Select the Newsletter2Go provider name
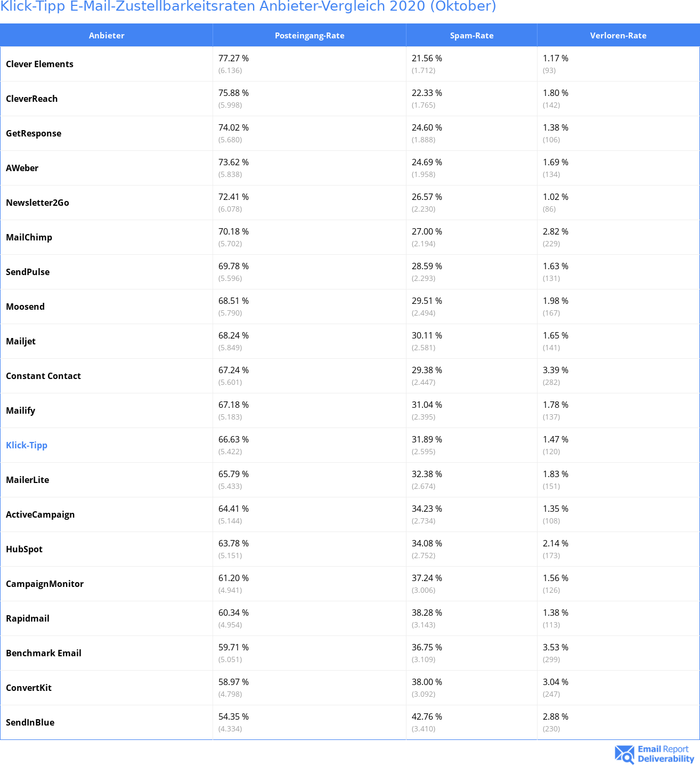 [x=37, y=203]
